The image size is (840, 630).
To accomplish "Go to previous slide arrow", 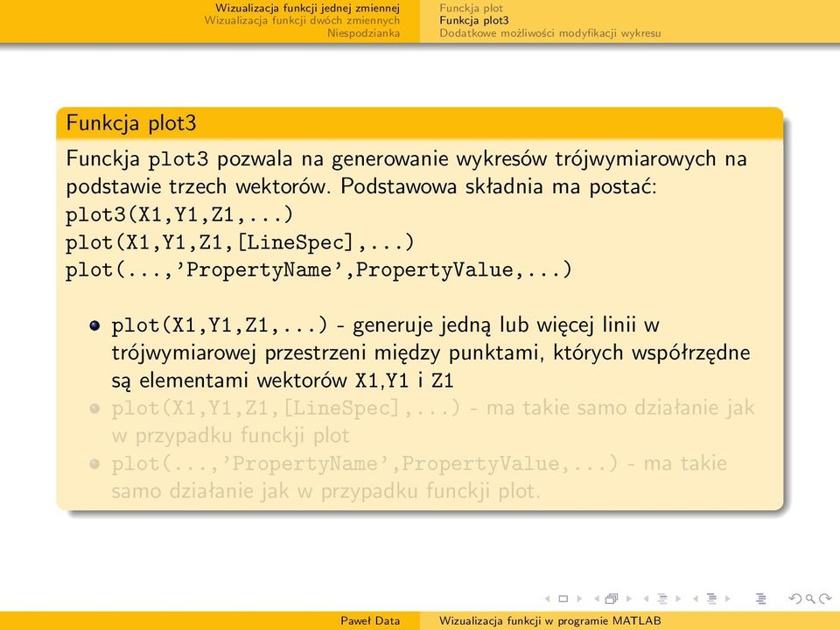I will (547, 598).
